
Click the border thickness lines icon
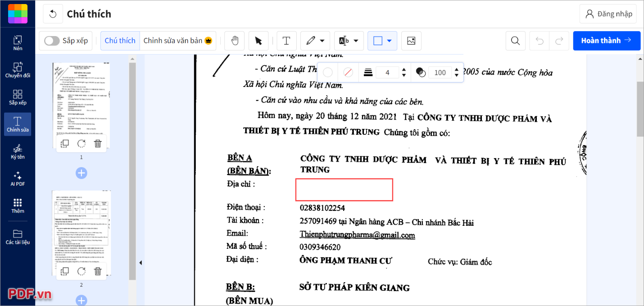(x=368, y=72)
